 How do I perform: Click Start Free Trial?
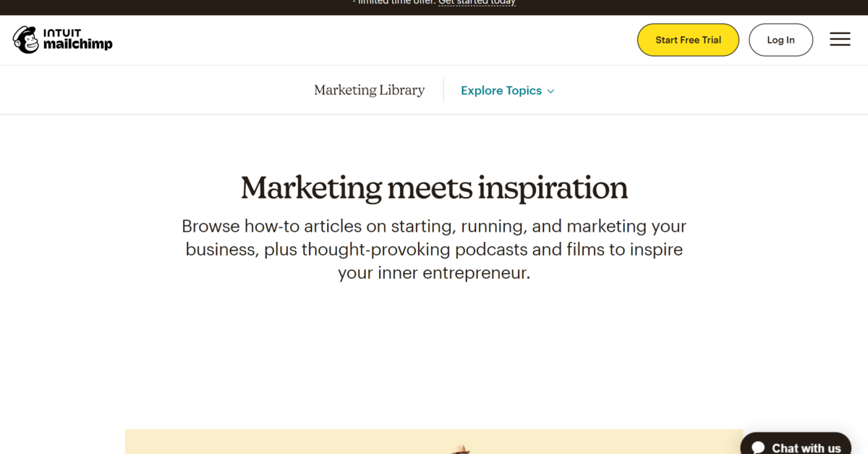click(x=687, y=40)
